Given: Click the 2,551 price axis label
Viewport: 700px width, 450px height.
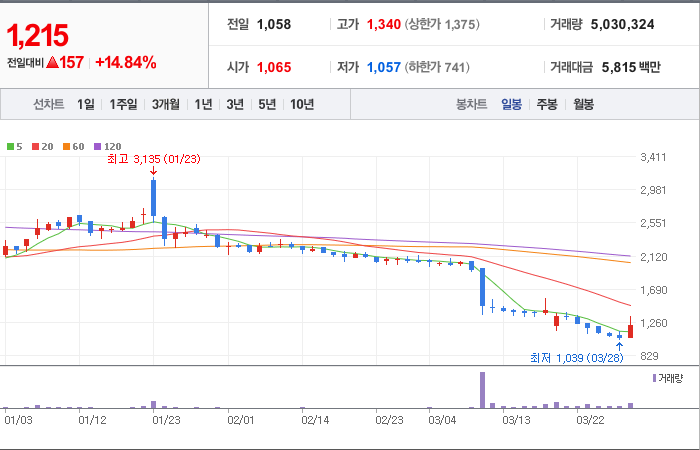Looking at the screenshot, I should tap(653, 223).
